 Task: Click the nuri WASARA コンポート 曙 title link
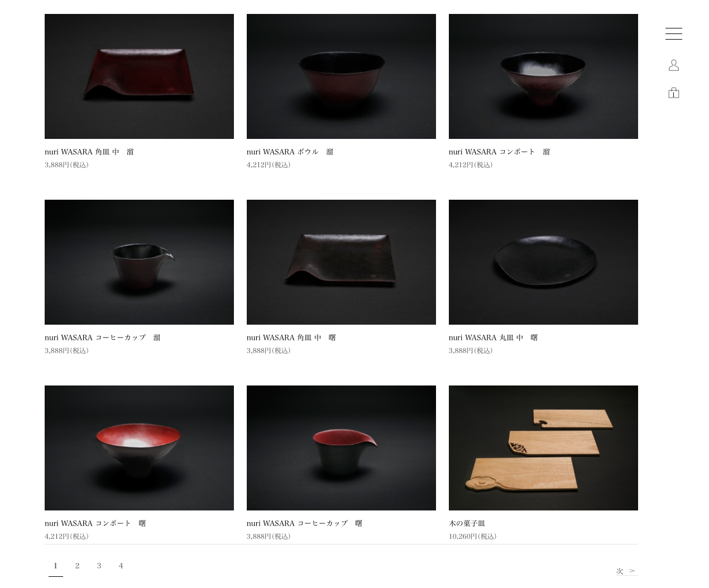coord(95,523)
